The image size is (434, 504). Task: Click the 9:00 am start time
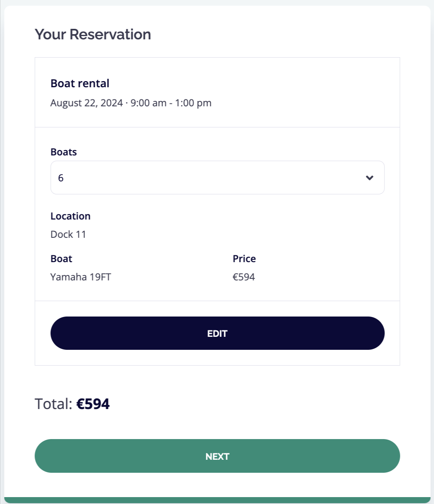point(149,103)
